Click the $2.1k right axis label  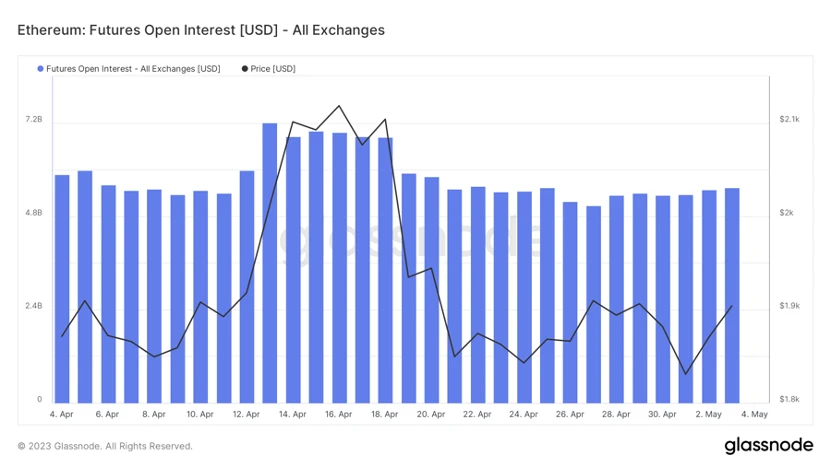(789, 120)
